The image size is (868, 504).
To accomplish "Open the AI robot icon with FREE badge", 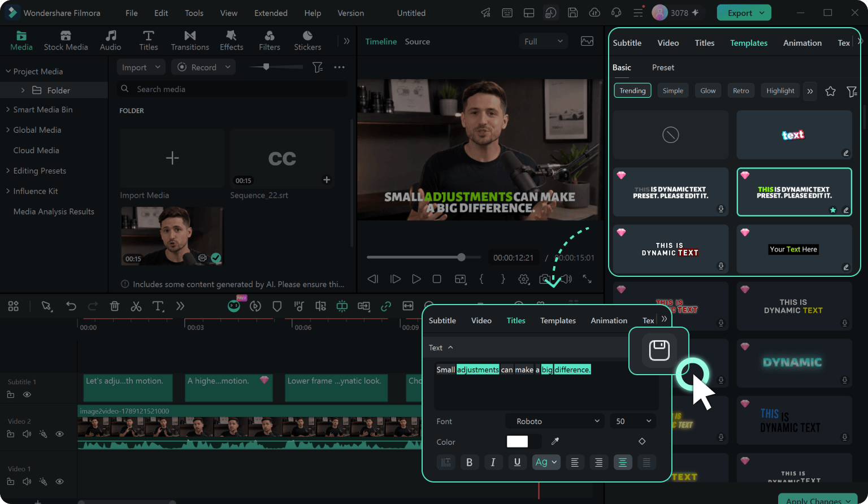I will coord(234,306).
